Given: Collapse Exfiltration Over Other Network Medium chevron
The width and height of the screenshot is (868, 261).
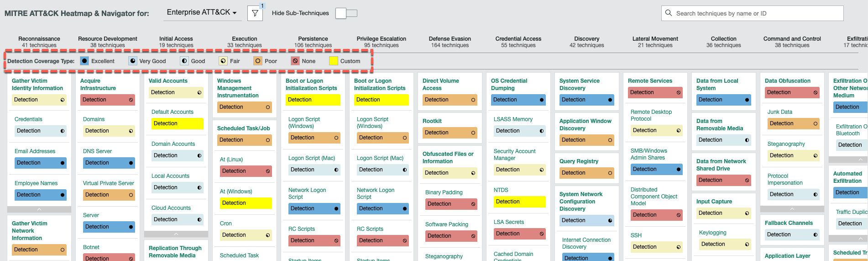Looking at the screenshot, I should pos(848,160).
